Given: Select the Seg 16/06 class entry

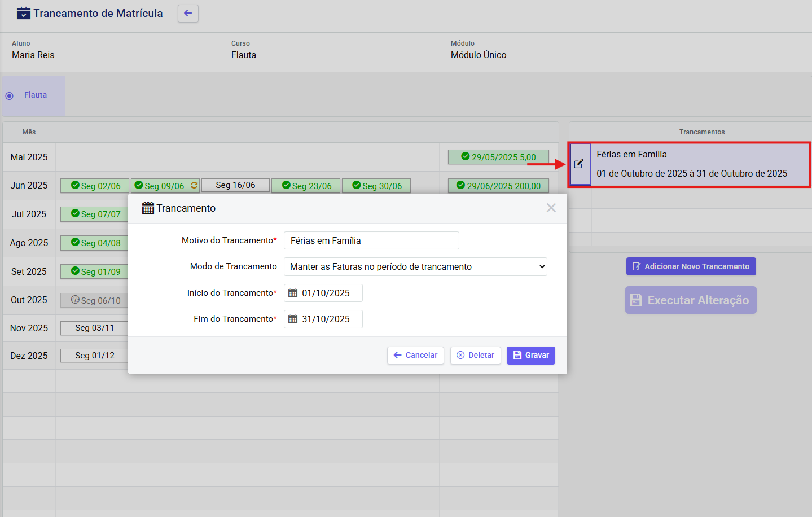Looking at the screenshot, I should [235, 185].
